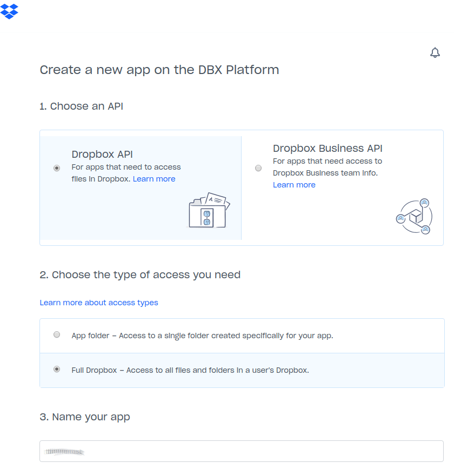Screen dimensions: 454x476
Task: Click the '1. Choose an API' section heading
Action: pos(81,106)
